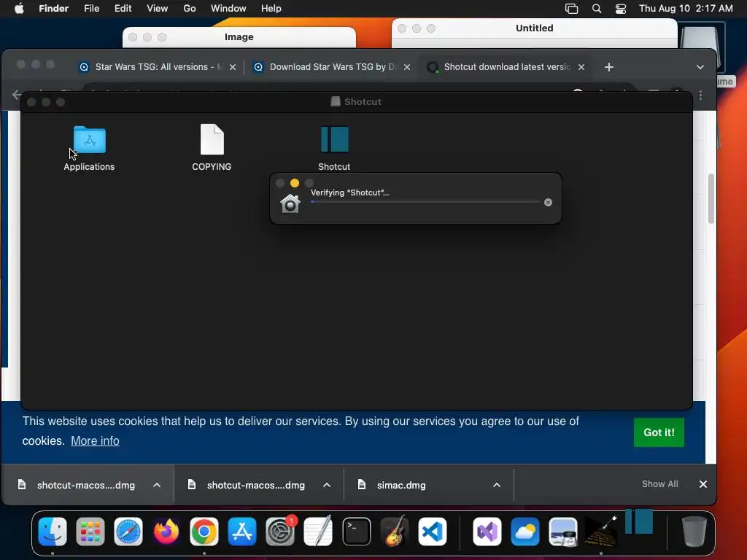Show All downloads

point(659,484)
